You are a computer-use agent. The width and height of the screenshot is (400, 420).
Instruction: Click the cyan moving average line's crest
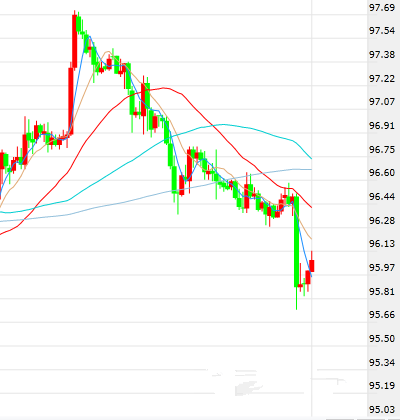point(223,125)
